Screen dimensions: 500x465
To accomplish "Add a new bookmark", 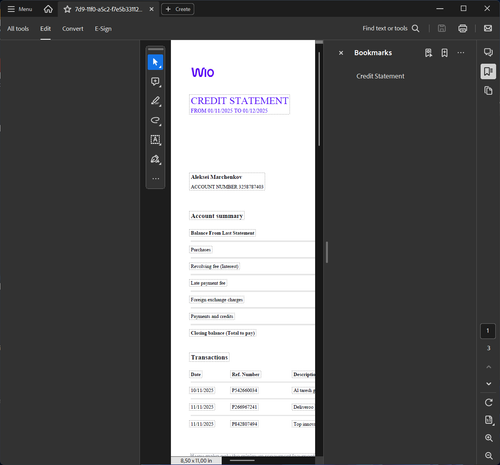I will [x=445, y=53].
